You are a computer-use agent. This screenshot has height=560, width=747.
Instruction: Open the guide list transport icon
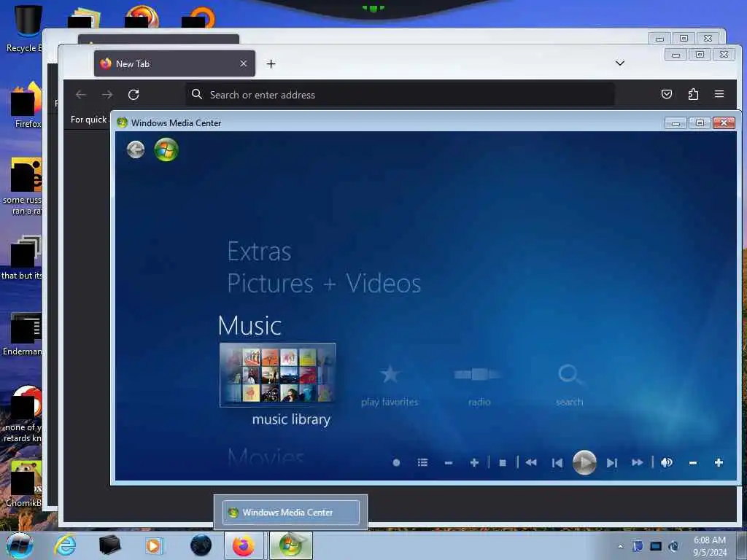422,462
